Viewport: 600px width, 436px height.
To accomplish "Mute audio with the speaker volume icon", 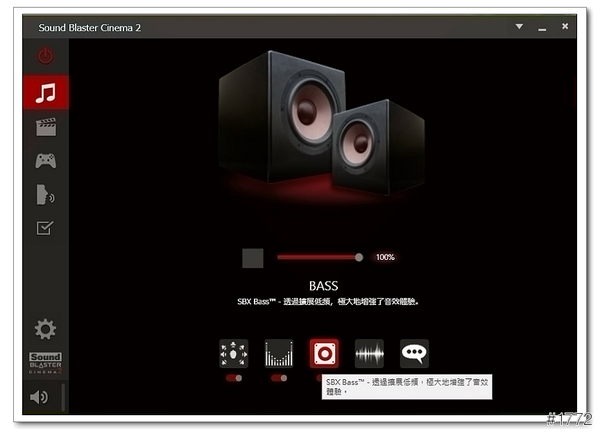I will pyautogui.click(x=40, y=397).
